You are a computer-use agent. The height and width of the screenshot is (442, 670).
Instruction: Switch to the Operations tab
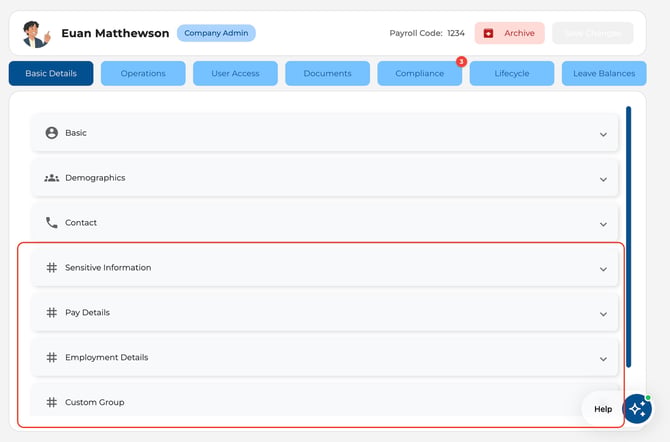pyautogui.click(x=143, y=74)
